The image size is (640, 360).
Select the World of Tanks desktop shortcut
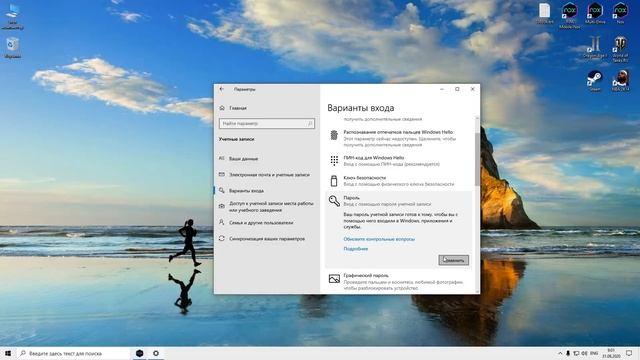coord(620,49)
